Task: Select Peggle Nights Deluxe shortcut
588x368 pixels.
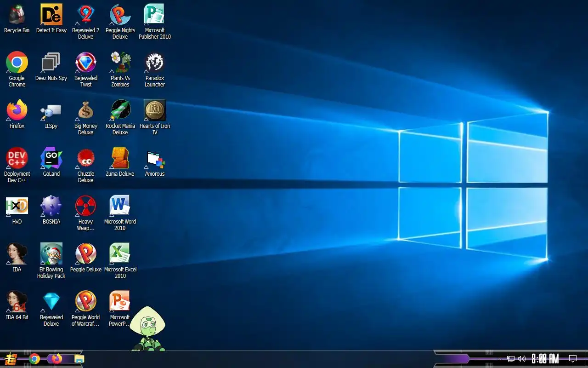Action: [120, 21]
